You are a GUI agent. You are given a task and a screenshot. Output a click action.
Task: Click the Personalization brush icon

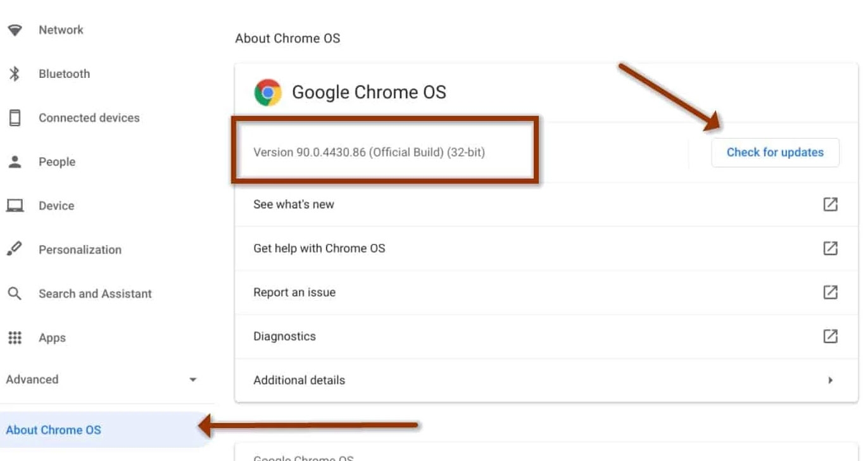pyautogui.click(x=15, y=249)
